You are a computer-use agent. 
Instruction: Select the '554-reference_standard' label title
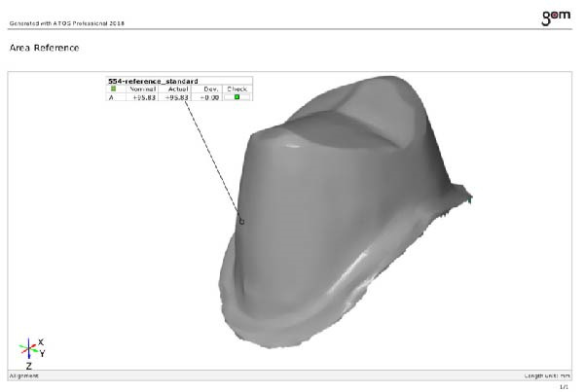(x=153, y=81)
